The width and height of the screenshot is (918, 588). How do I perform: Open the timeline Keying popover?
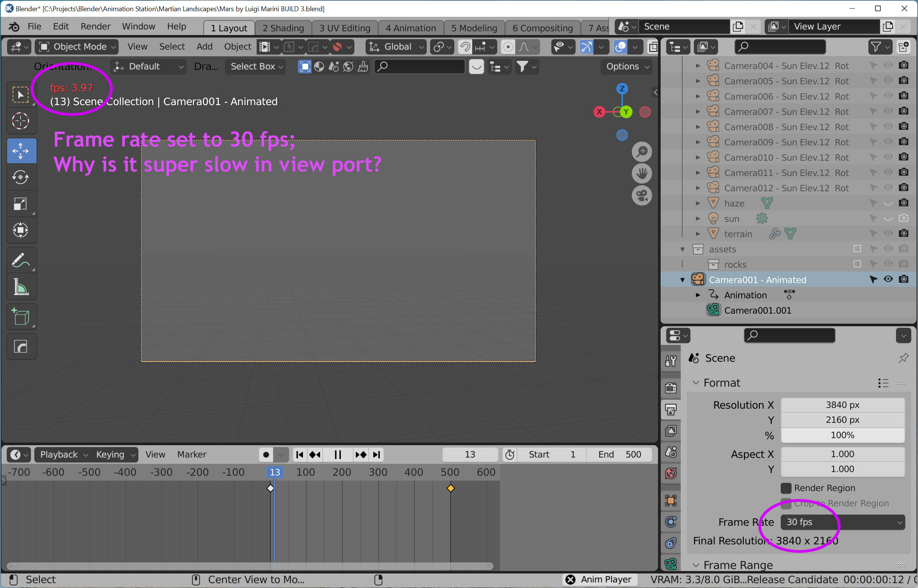(x=115, y=455)
